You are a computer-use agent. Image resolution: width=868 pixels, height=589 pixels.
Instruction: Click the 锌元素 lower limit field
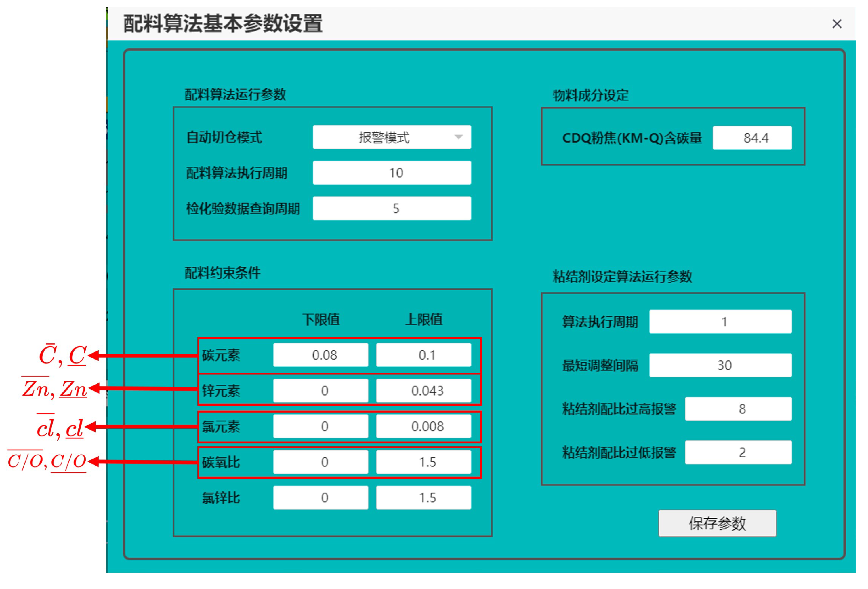pos(321,391)
